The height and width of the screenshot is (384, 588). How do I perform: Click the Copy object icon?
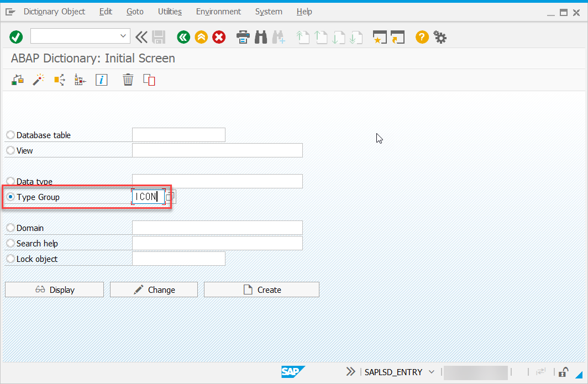[x=149, y=80]
